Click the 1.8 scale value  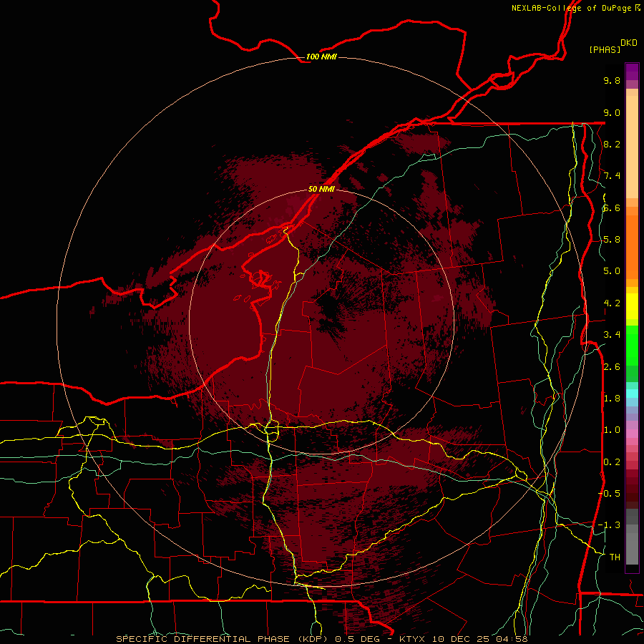[612, 399]
